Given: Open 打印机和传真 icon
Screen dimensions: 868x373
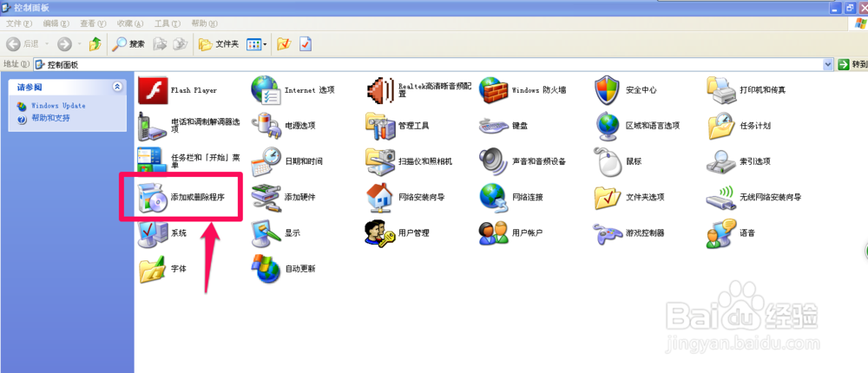Looking at the screenshot, I should click(722, 89).
